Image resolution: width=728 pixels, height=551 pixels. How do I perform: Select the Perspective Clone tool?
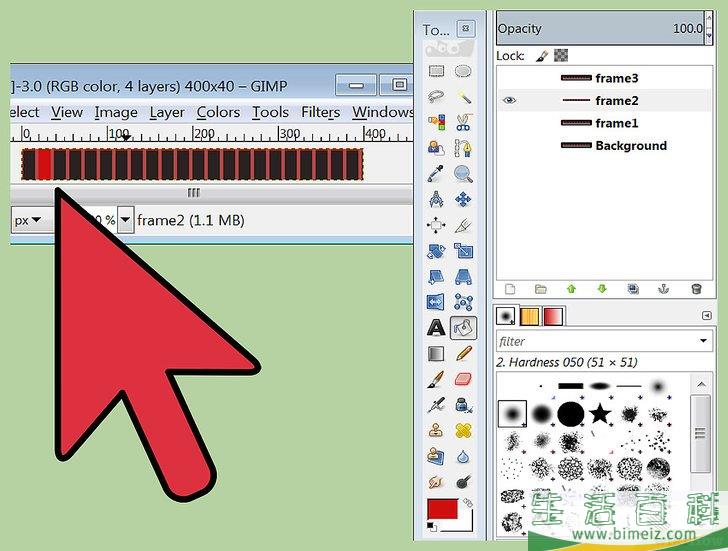(436, 456)
